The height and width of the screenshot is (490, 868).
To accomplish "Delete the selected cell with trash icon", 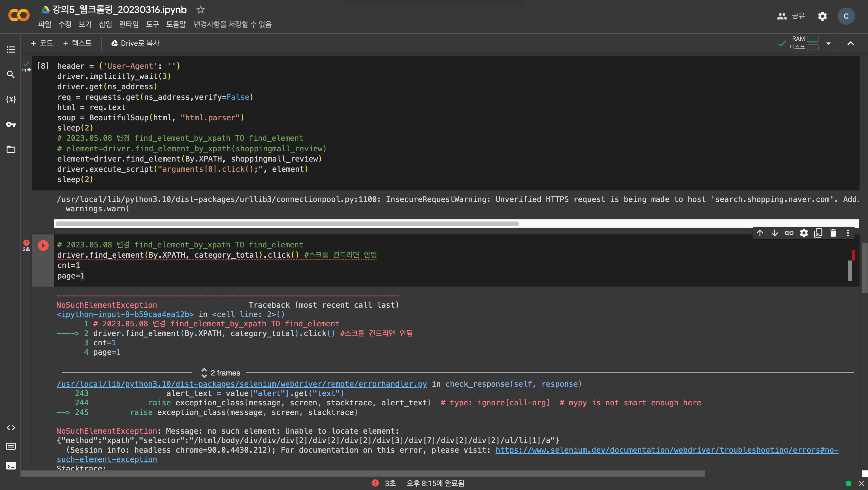I will point(833,233).
